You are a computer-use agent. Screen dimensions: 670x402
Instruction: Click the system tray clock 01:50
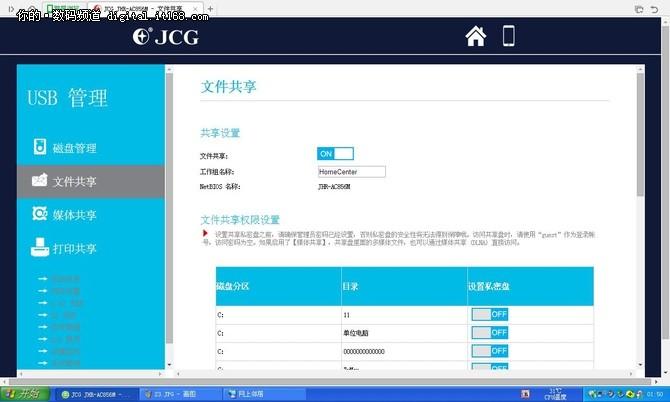pos(655,394)
